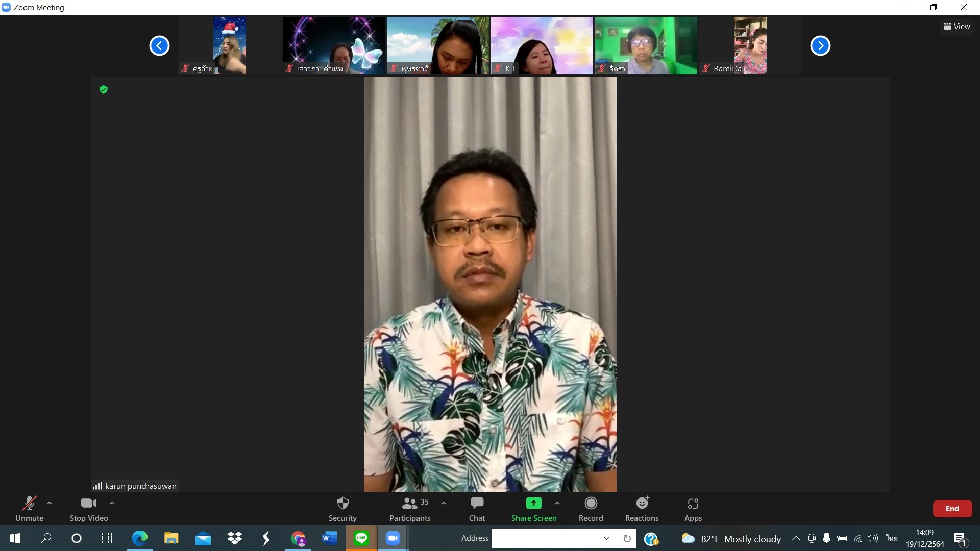Stop the video camera
This screenshot has height=551, width=980.
(89, 509)
